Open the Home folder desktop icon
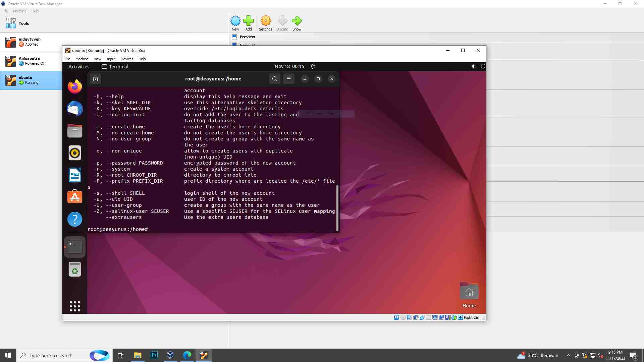 [x=469, y=295]
